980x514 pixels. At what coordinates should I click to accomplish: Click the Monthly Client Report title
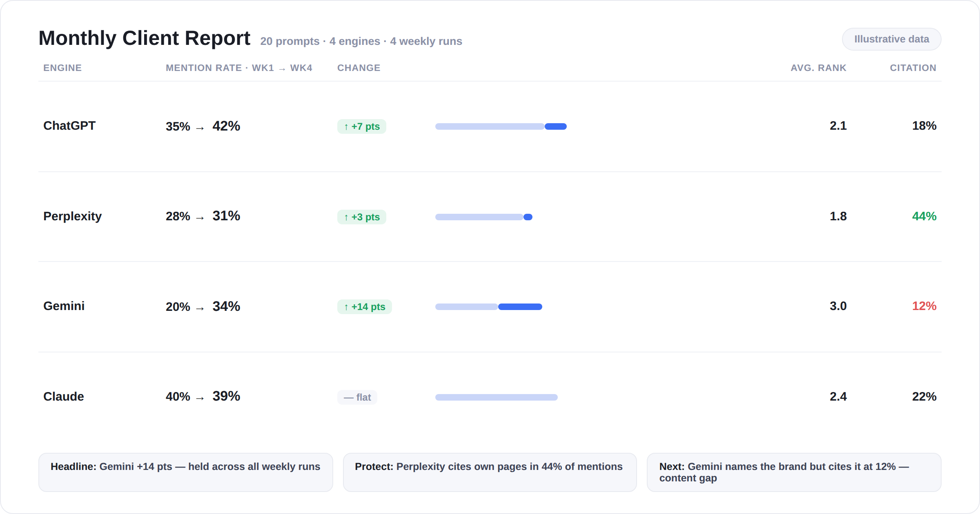pyautogui.click(x=144, y=38)
